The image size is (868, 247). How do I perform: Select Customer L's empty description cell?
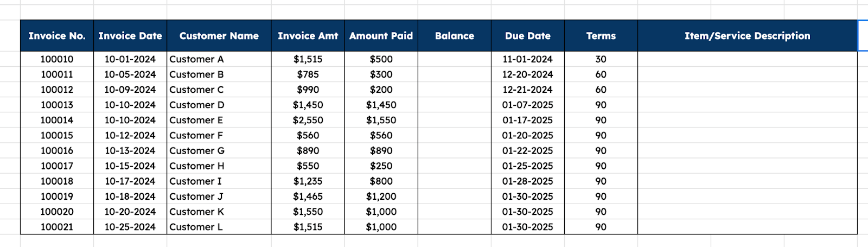(747, 227)
